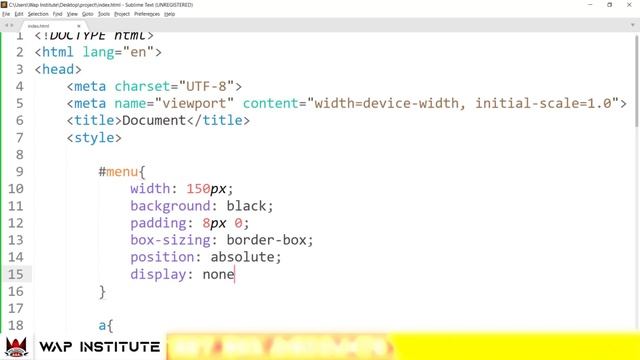
Task: Open the Preferences menu
Action: click(x=147, y=14)
